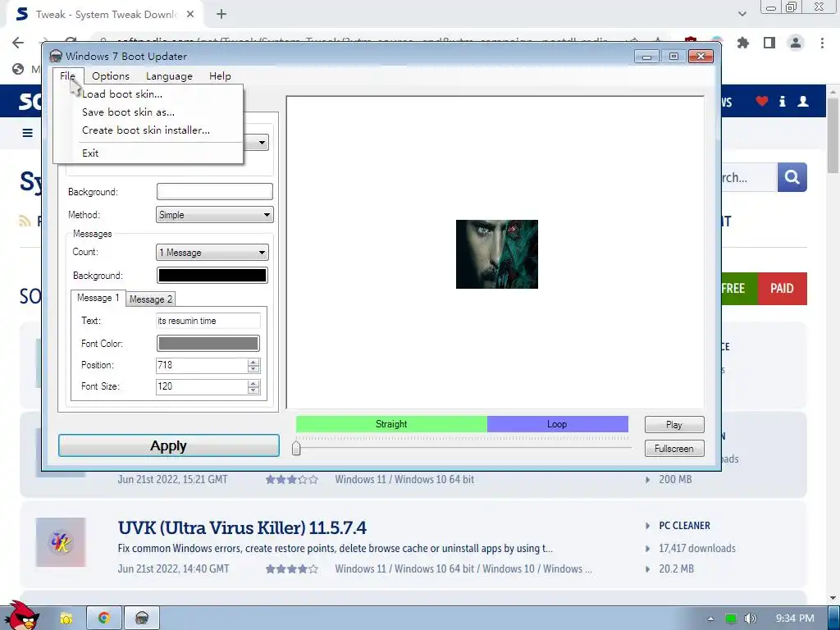
Task: Click the Apply button
Action: click(x=169, y=445)
